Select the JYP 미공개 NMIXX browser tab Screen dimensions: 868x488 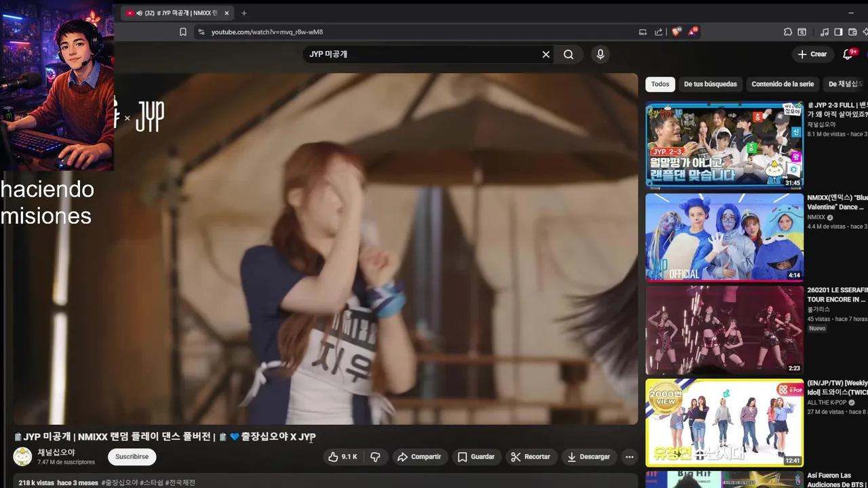tap(178, 13)
